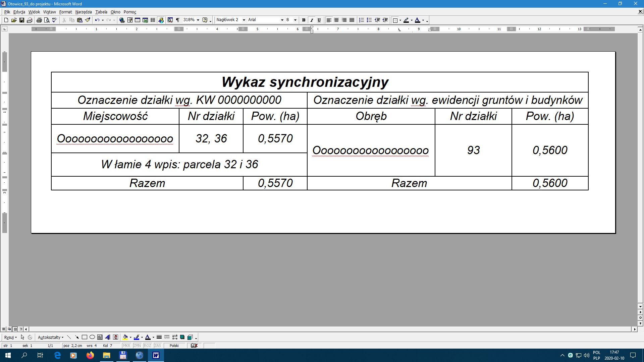Insert a hyperlink with the globe icon
Viewport: 644px width, 362px height.
(122, 20)
